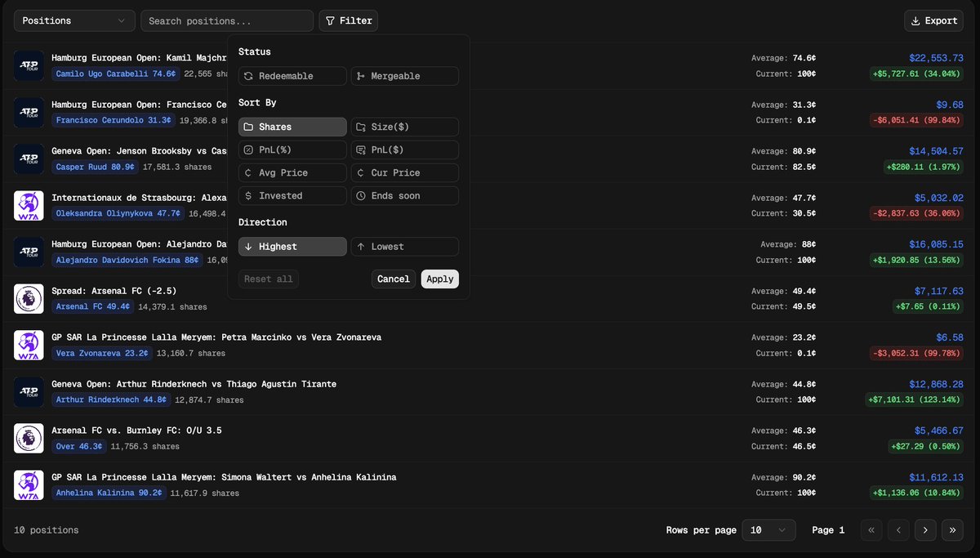Click Reset all in filter panel

(x=269, y=279)
